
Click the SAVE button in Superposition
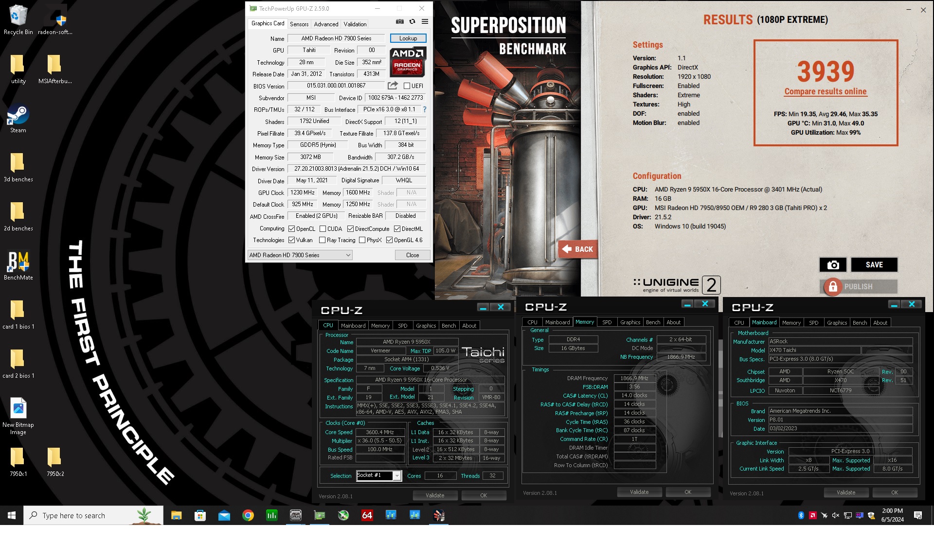tap(874, 265)
